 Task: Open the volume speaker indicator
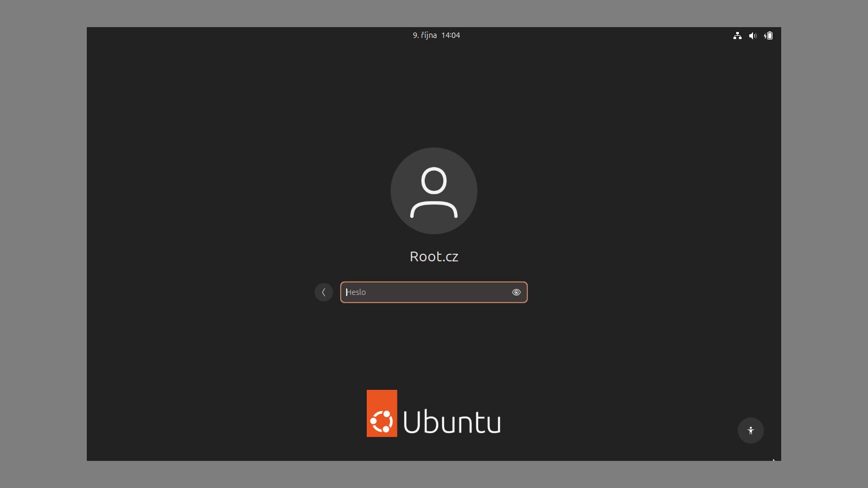pyautogui.click(x=752, y=36)
